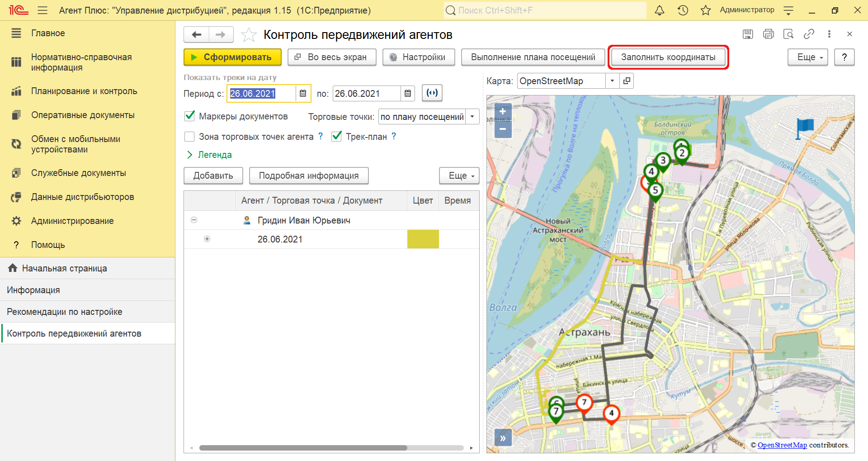Screen dimensions: 868x461
Task: Expand the 26.06.2021 tree row
Action: 207,239
